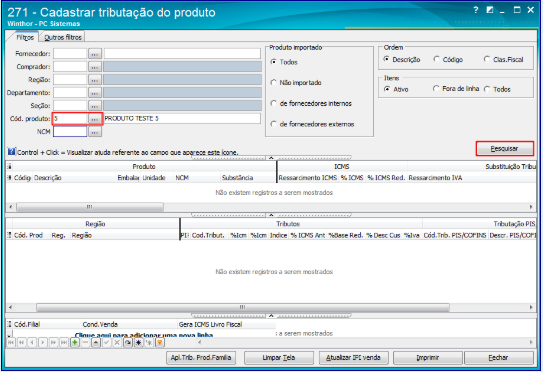Focus the Fornecedor code input field
The image size is (543, 372).
(70, 54)
